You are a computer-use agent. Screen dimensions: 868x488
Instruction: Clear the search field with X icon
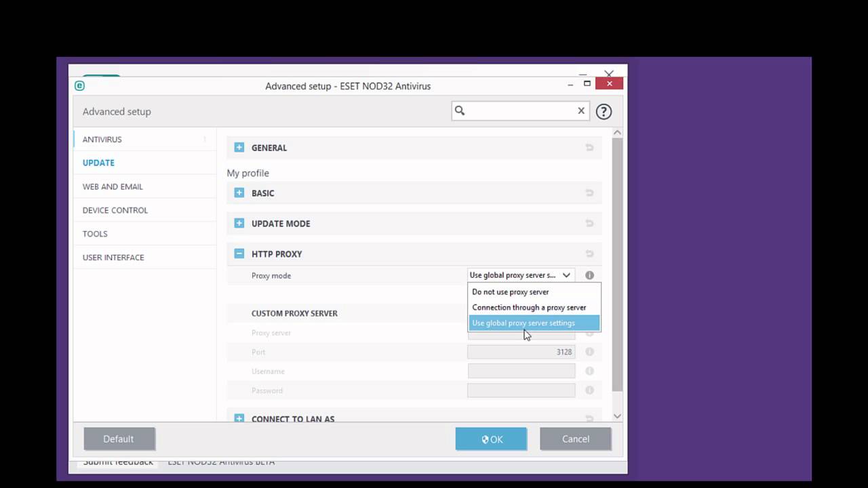tap(581, 110)
